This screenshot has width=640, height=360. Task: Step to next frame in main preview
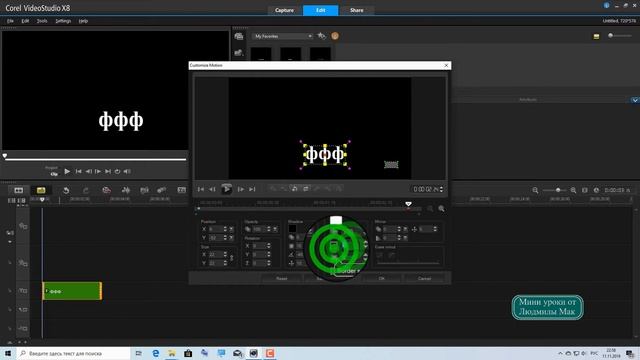(x=98, y=171)
